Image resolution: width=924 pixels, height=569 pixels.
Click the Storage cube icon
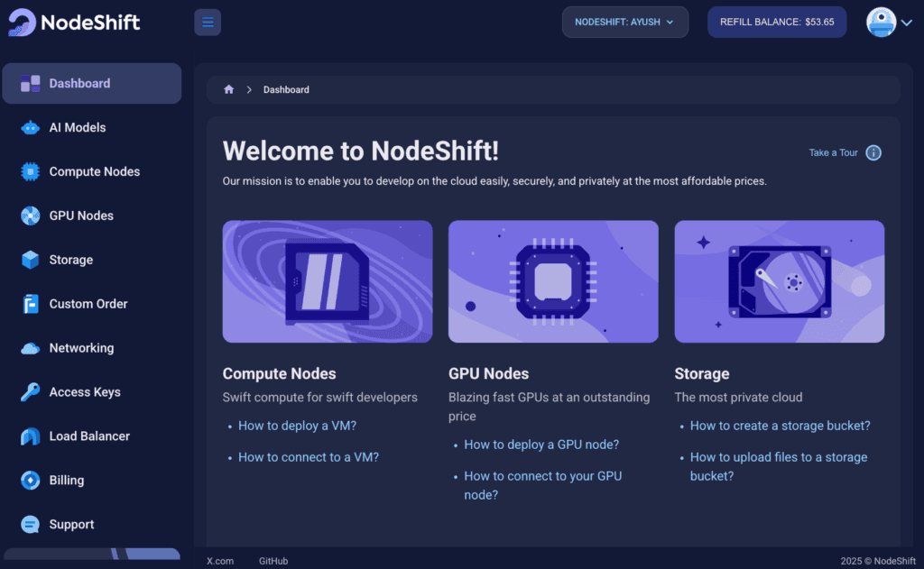pos(30,260)
